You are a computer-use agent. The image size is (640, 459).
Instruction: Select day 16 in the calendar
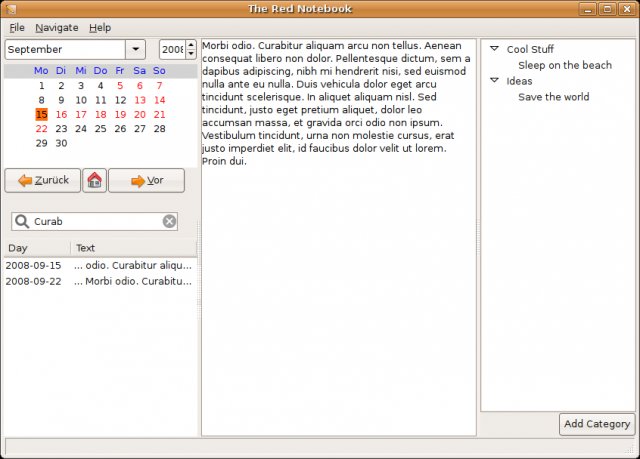[61, 114]
